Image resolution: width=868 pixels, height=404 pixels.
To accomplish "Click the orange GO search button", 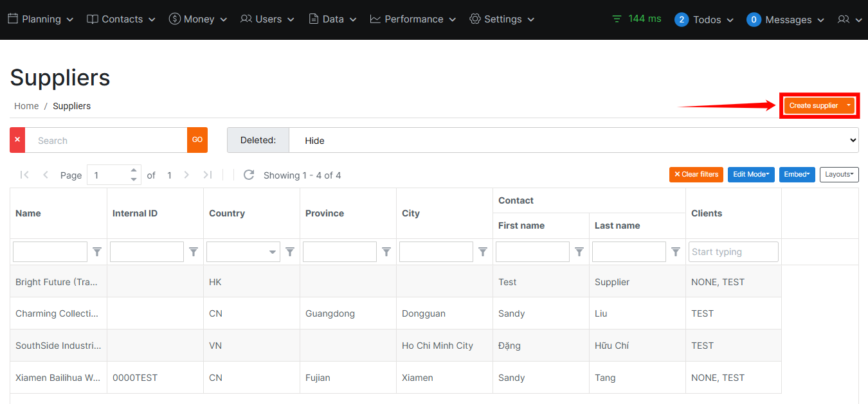I will pos(197,140).
